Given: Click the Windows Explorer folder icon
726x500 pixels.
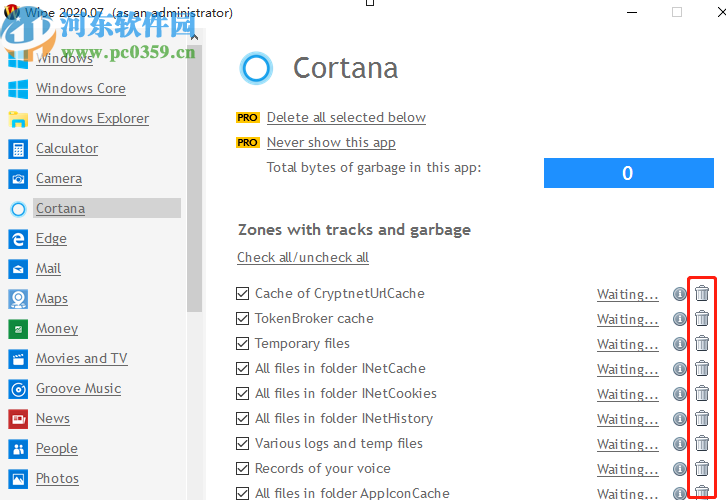Looking at the screenshot, I should (18, 119).
